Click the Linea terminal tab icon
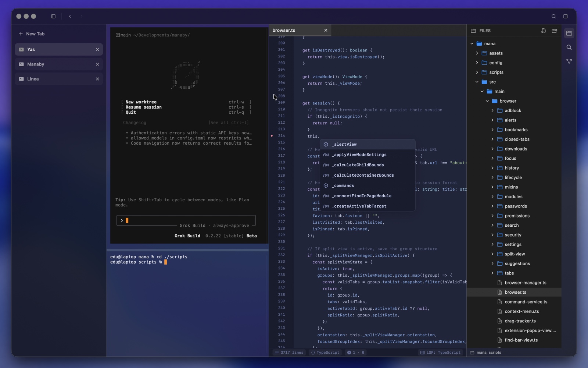This screenshot has width=588, height=368. click(21, 79)
